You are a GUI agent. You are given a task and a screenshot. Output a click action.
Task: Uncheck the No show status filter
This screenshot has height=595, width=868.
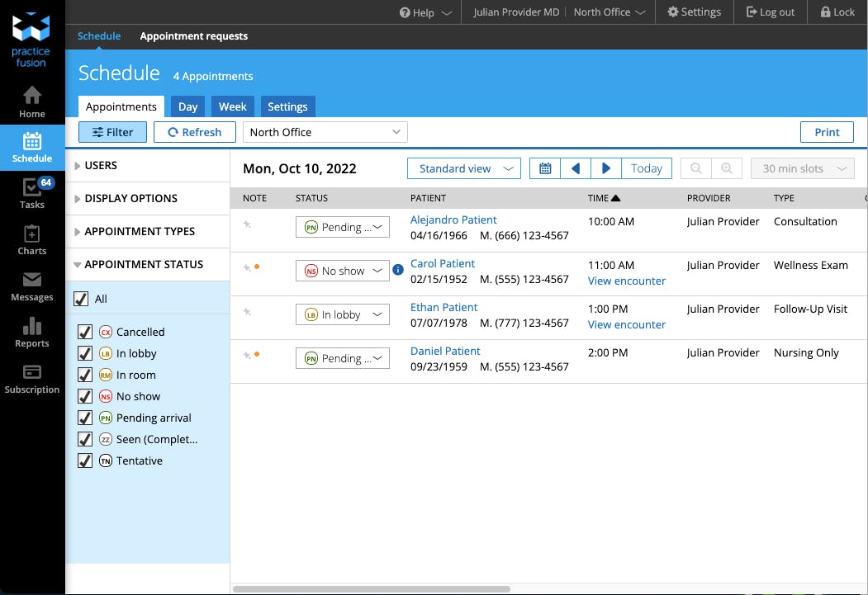tap(84, 396)
